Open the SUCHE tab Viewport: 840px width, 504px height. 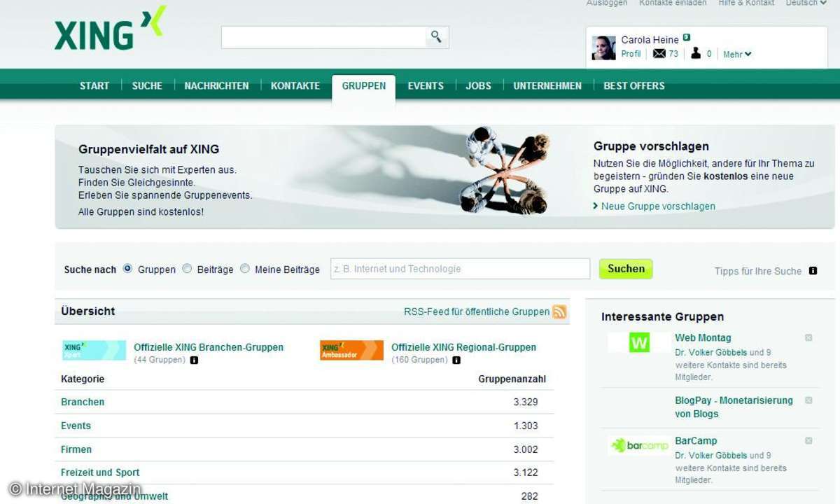click(147, 86)
